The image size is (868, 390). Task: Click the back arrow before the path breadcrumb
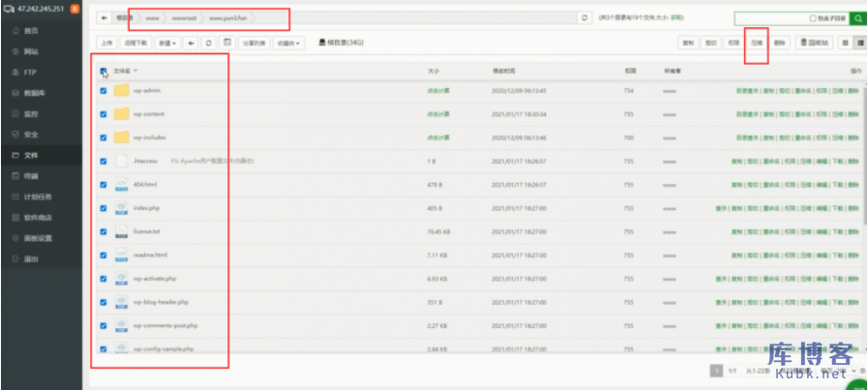tap(105, 17)
